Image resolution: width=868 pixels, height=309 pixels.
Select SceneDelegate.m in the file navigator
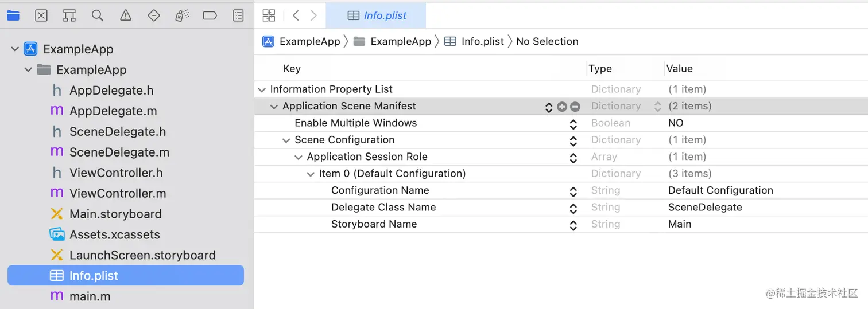(119, 152)
